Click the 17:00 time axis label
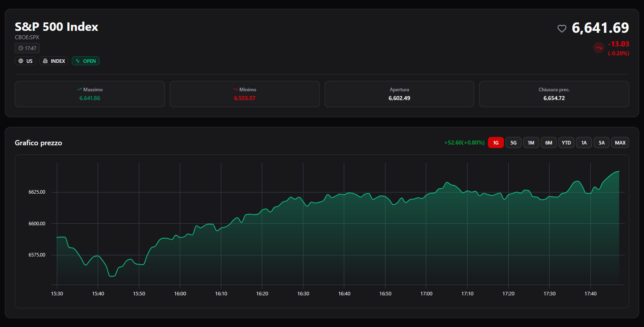Image resolution: width=644 pixels, height=327 pixels. point(426,294)
